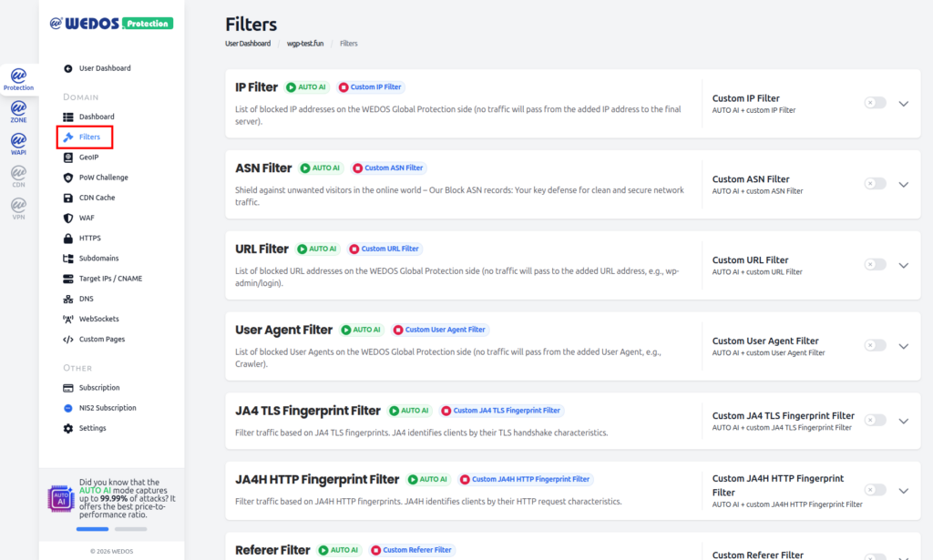Click the NIS2 Subscription blue circle icon

tap(67, 409)
